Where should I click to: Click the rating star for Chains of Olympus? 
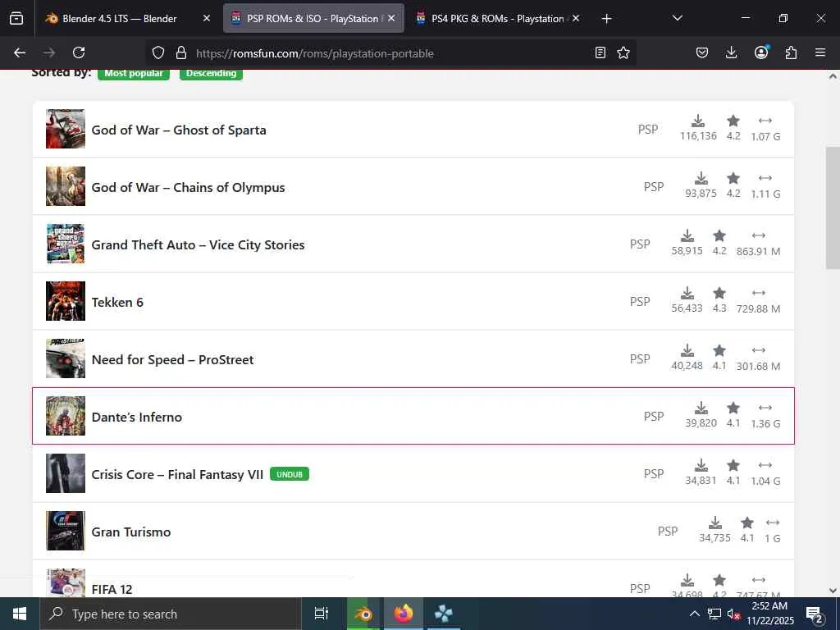point(733,178)
